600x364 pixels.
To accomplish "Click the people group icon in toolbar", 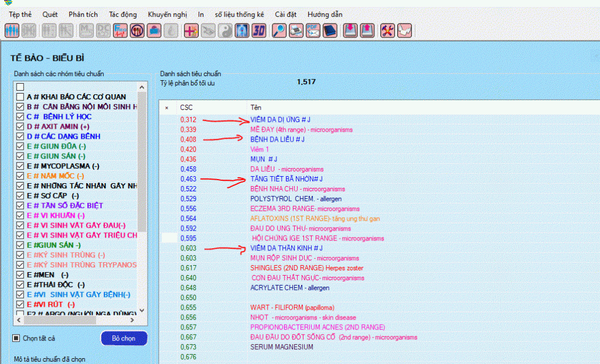I will [12, 30].
